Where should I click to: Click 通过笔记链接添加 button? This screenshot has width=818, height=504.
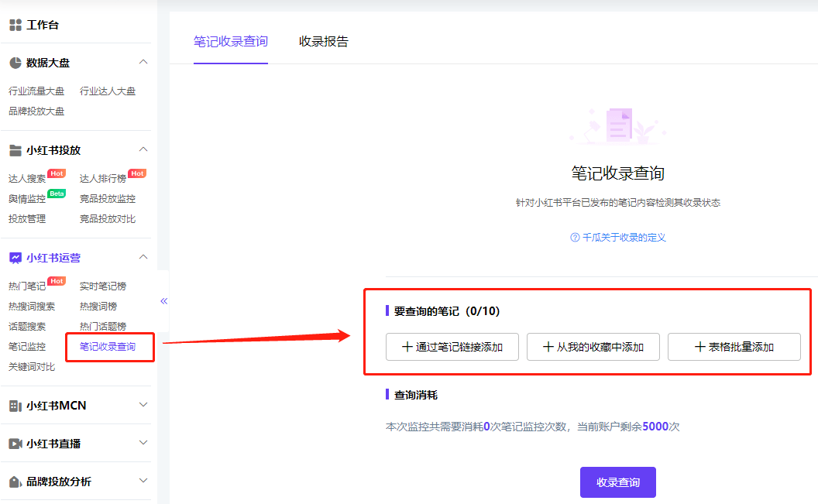point(452,347)
